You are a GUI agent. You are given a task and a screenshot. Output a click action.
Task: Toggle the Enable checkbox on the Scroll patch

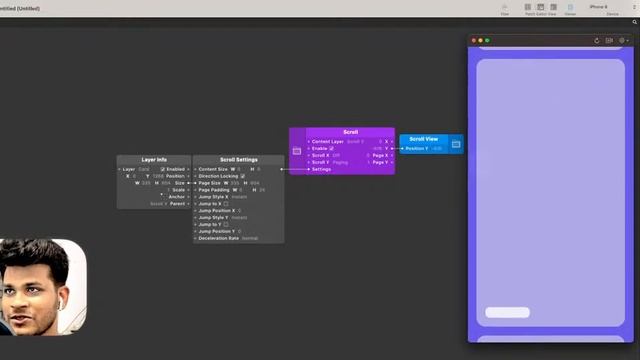coord(331,149)
